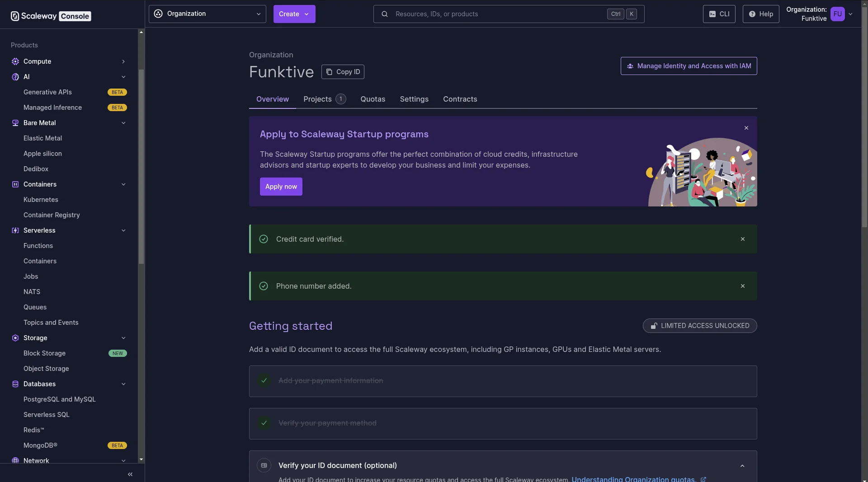Collapse the AI section chevron
Viewport: 868px width, 482px height.
123,77
